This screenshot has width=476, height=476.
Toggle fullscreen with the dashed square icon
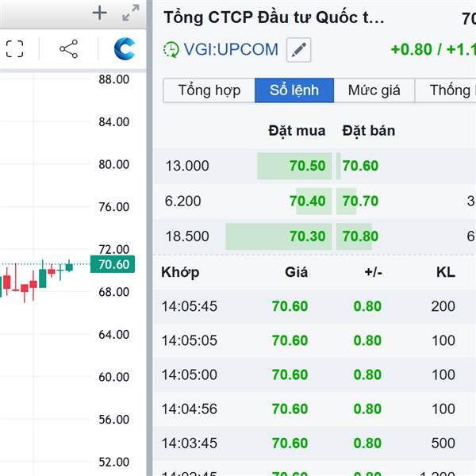pos(14,49)
